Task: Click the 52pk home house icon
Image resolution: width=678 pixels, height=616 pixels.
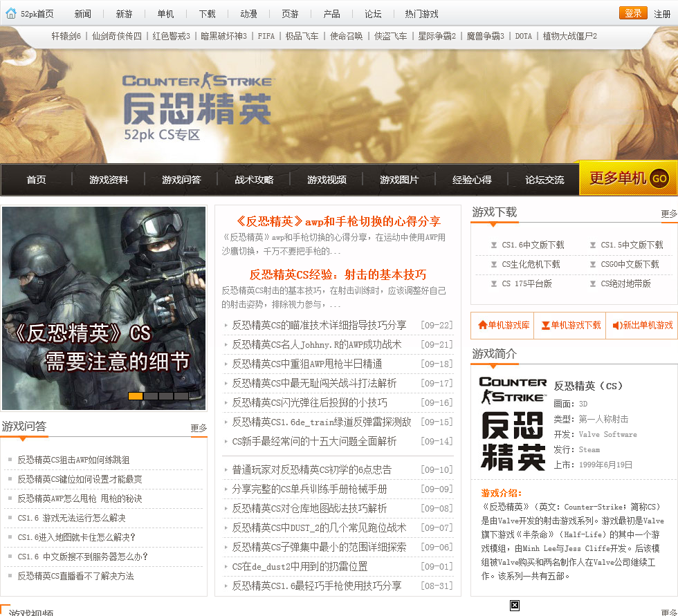Action: [x=11, y=14]
